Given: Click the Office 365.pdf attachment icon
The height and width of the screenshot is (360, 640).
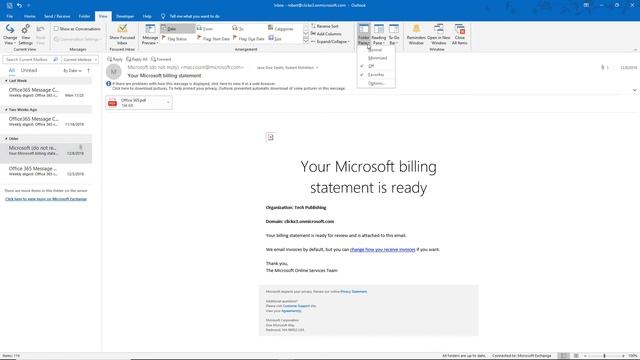Looking at the screenshot, I should 112,103.
